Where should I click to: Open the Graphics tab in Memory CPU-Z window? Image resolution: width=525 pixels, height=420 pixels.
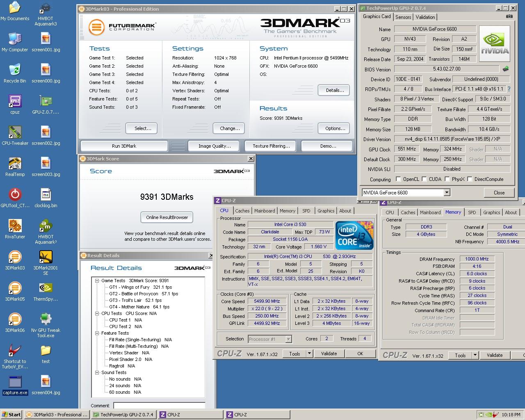[x=491, y=212]
